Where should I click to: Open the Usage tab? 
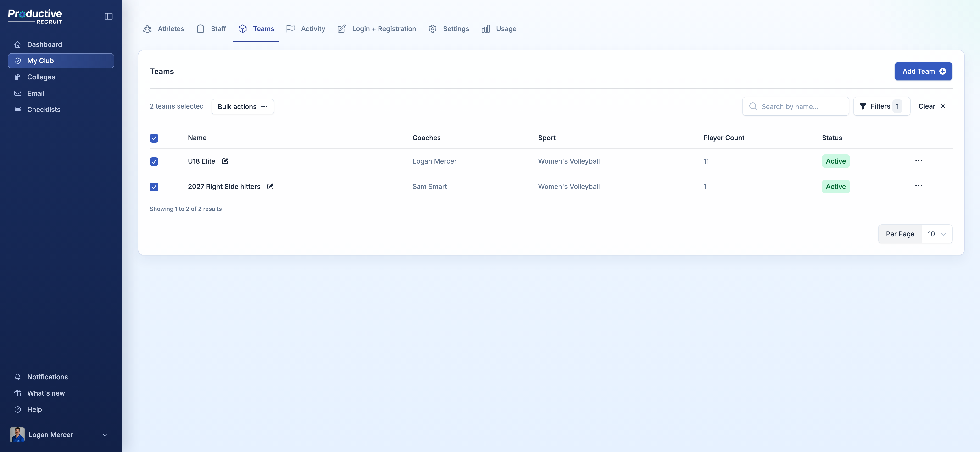coord(499,29)
